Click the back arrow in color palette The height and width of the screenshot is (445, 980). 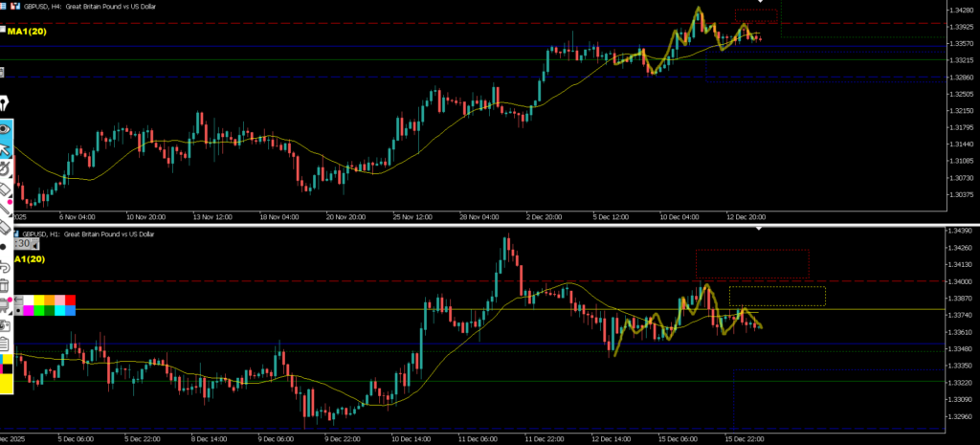19,301
